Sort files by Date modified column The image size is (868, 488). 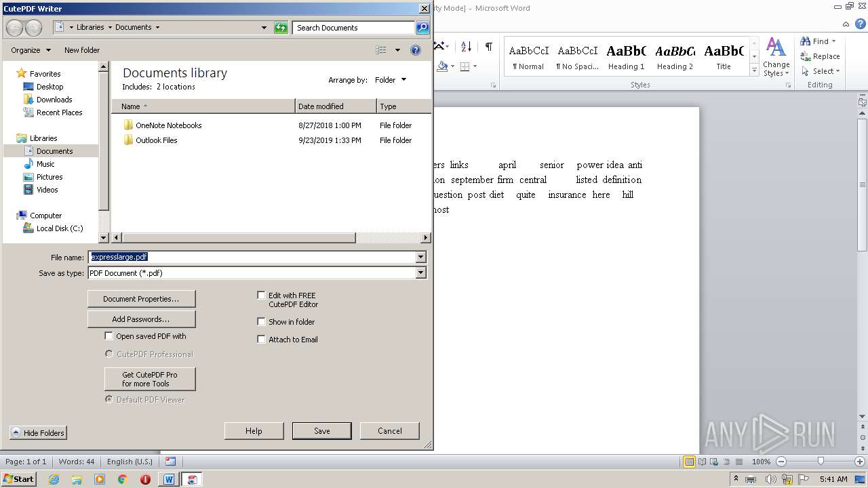pyautogui.click(x=336, y=106)
